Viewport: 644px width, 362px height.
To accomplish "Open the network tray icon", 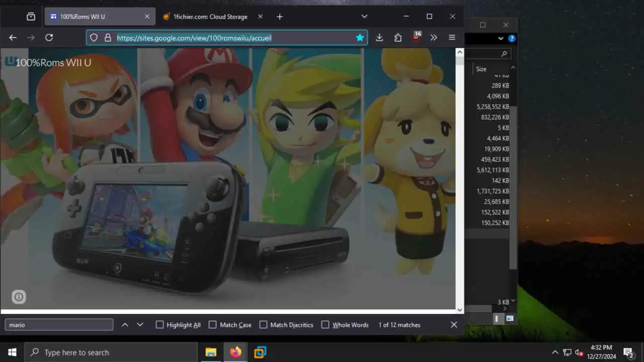I will pyautogui.click(x=567, y=352).
